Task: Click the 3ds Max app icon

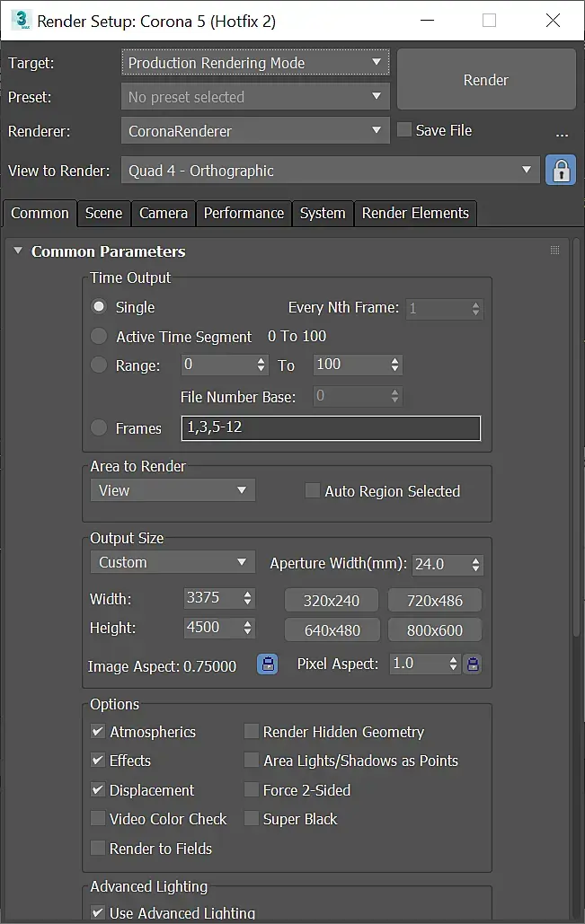Action: (x=22, y=20)
